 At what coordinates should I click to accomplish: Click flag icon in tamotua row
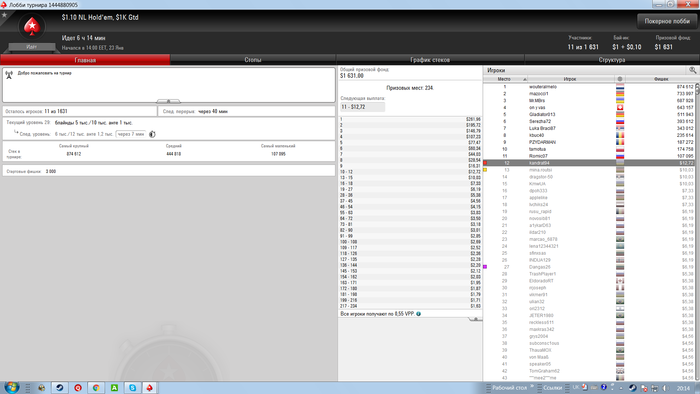click(x=620, y=149)
